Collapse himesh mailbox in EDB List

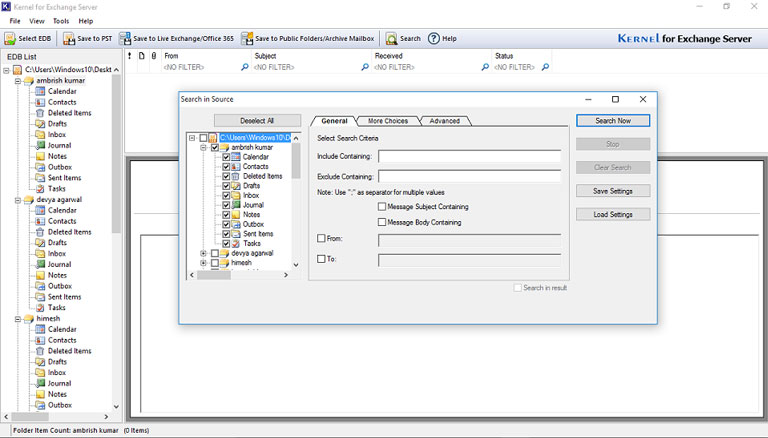pyautogui.click(x=18, y=319)
